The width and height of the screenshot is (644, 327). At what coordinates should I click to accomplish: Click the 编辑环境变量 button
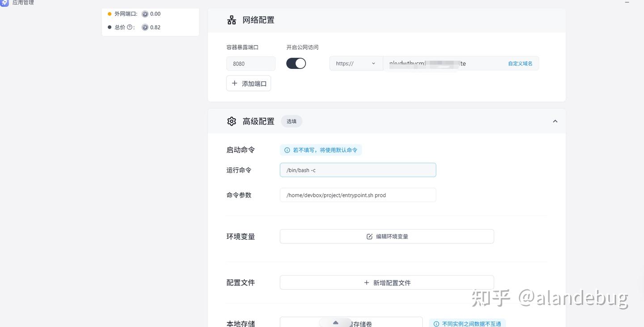[386, 236]
